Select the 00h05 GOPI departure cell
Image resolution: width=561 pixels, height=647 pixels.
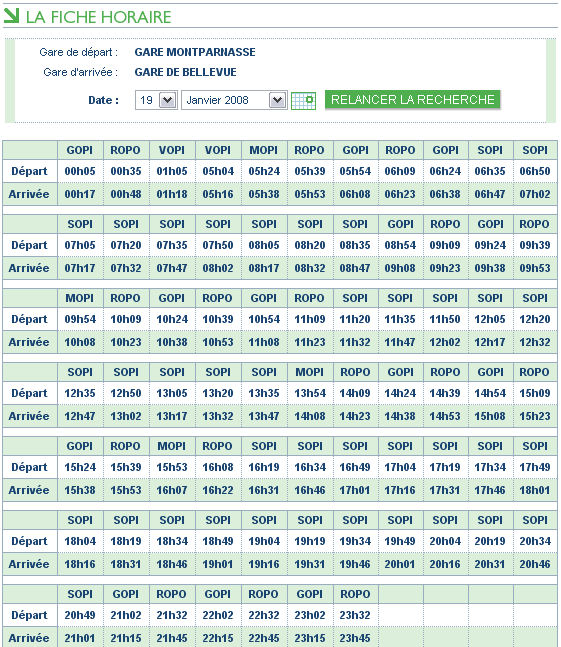pyautogui.click(x=80, y=171)
